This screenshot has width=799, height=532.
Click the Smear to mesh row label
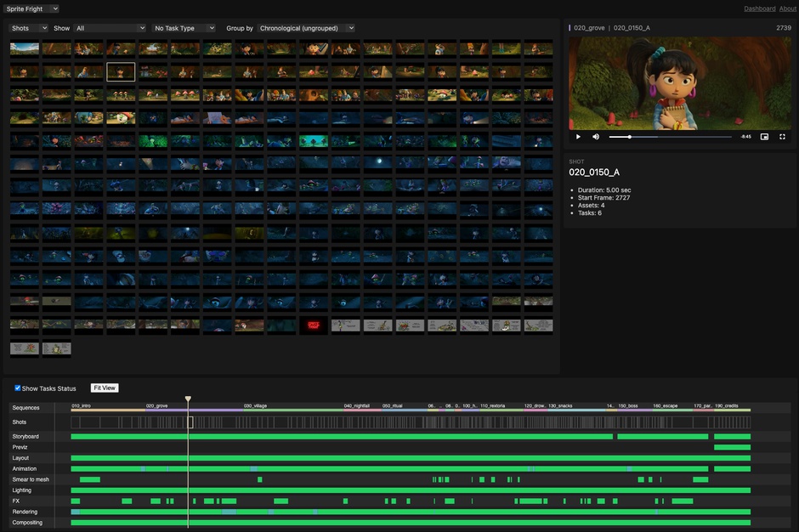(31, 479)
